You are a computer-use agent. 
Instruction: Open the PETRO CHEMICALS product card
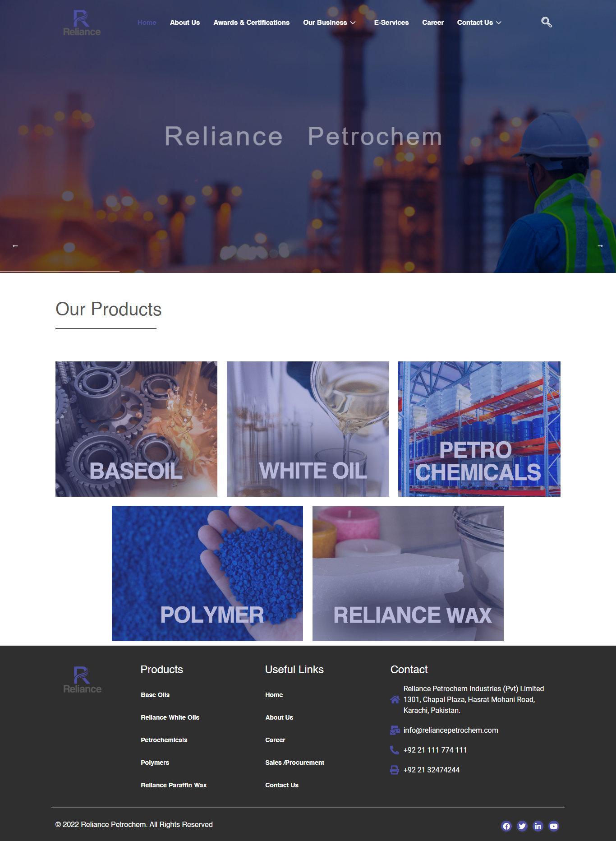pos(479,429)
